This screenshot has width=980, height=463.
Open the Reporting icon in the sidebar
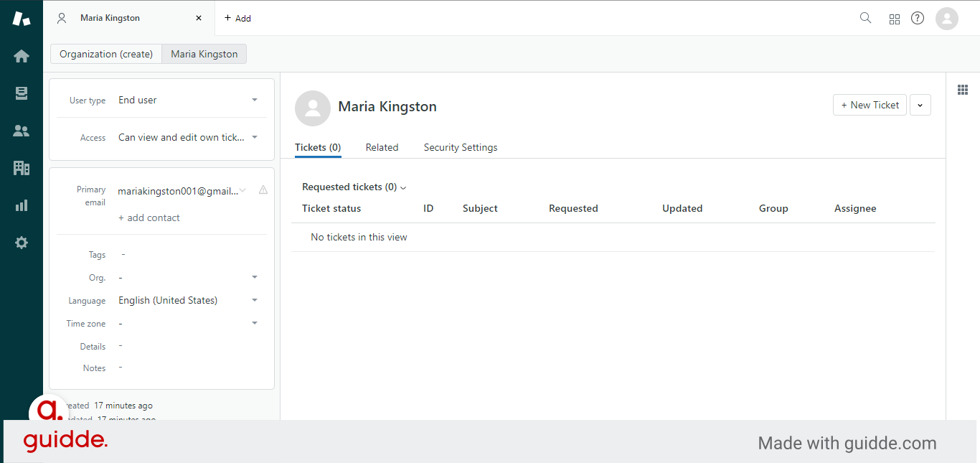tap(22, 205)
